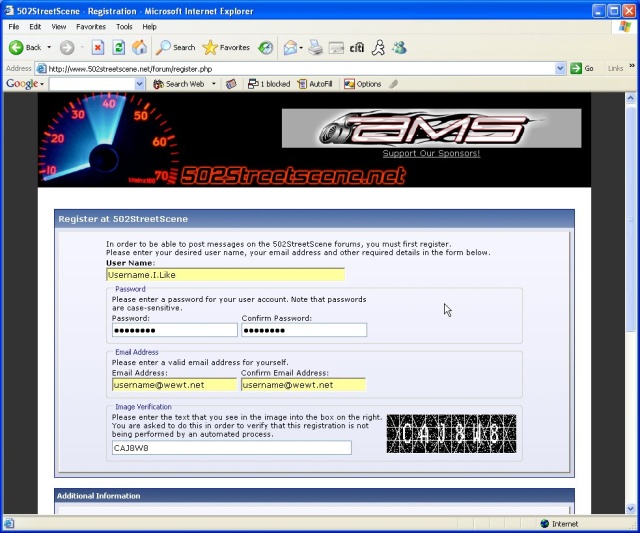
Task: Click the Links toolbar label
Action: (615, 69)
